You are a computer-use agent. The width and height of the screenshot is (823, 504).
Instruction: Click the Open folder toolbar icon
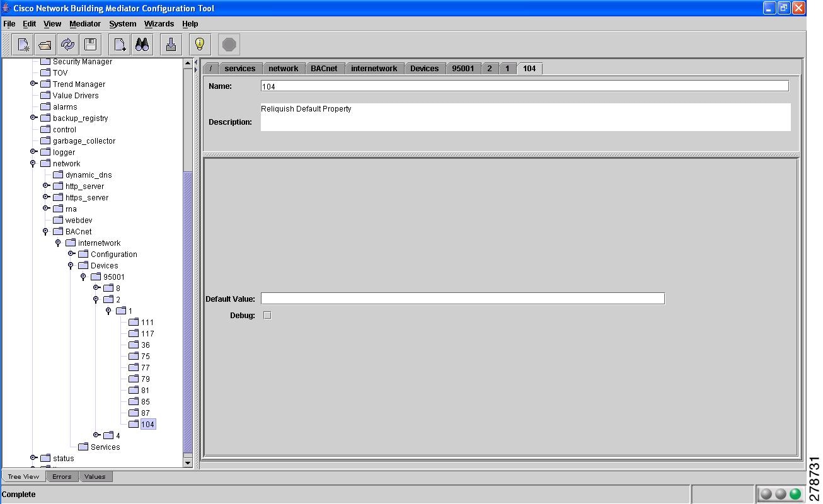click(45, 44)
